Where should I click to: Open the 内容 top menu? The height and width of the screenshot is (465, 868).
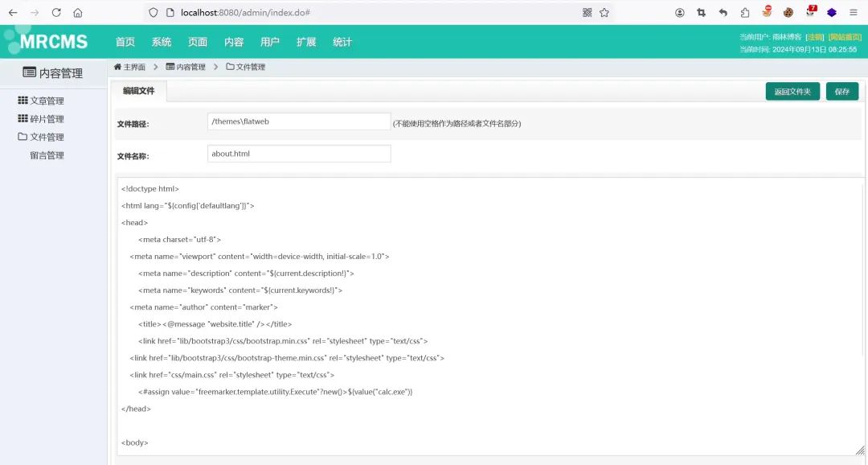click(234, 42)
